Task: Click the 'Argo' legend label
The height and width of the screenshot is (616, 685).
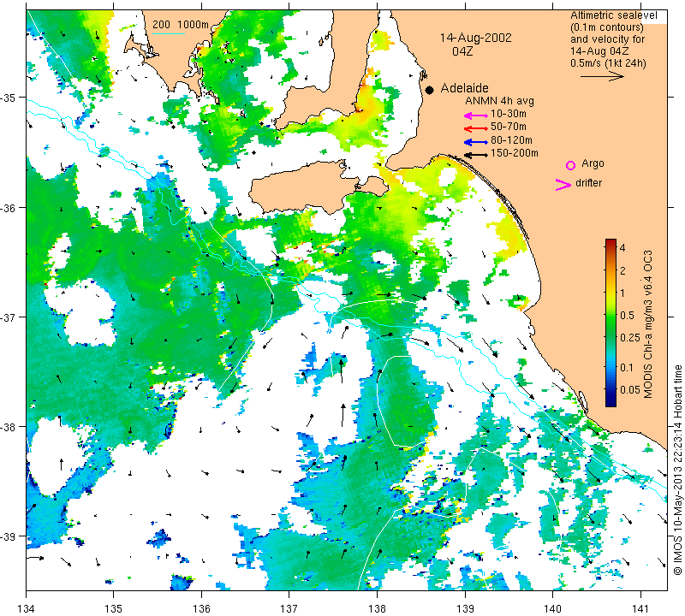Action: [x=593, y=163]
